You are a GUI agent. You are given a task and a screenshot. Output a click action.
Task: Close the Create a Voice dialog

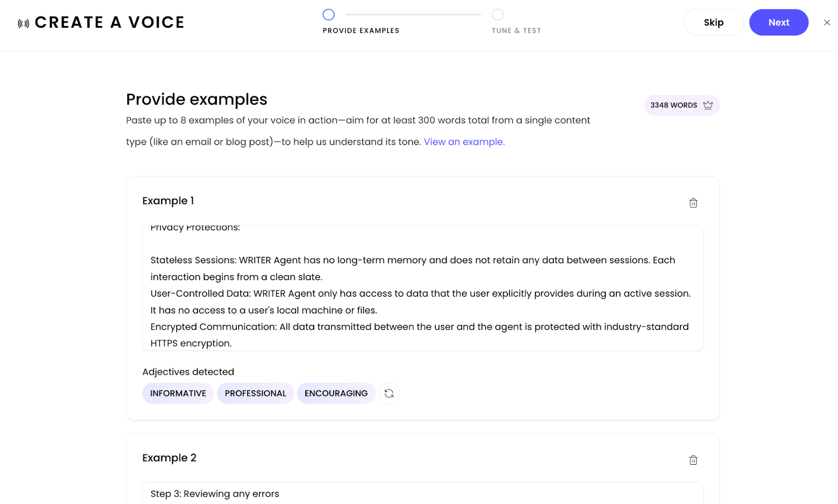click(827, 23)
